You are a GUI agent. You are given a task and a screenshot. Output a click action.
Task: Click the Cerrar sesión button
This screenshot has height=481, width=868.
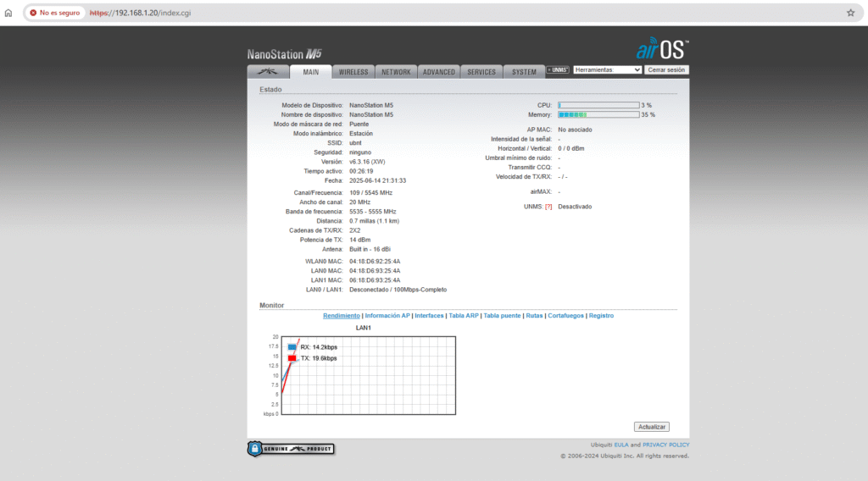pos(666,69)
